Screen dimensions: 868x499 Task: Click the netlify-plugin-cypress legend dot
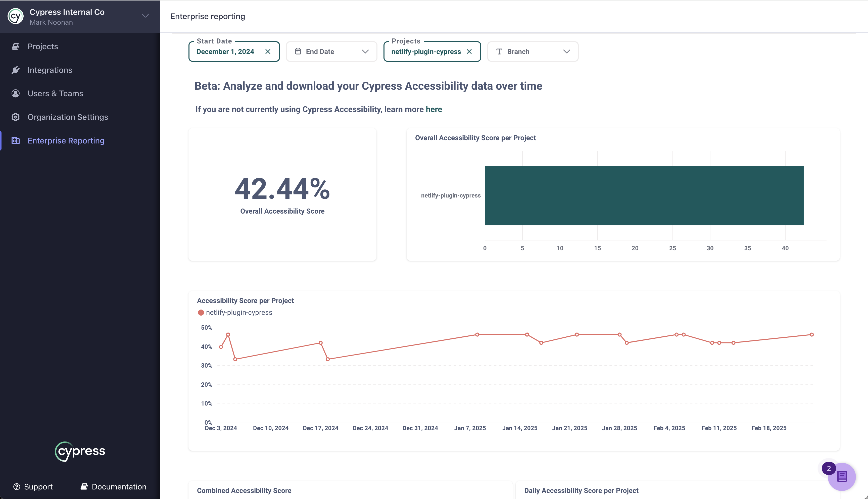(x=202, y=312)
